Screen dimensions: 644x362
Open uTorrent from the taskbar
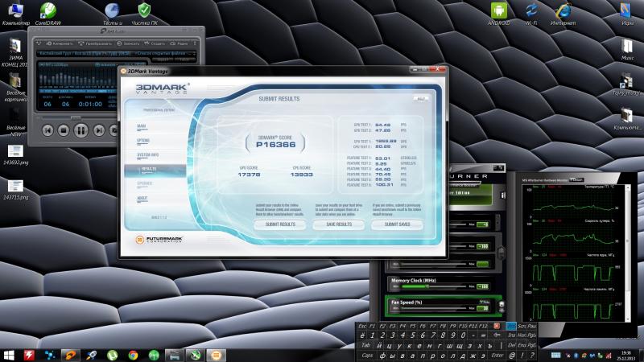112,355
